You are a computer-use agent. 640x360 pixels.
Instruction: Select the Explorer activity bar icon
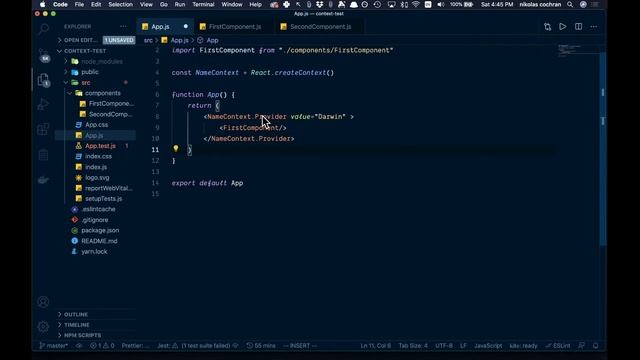click(43, 80)
